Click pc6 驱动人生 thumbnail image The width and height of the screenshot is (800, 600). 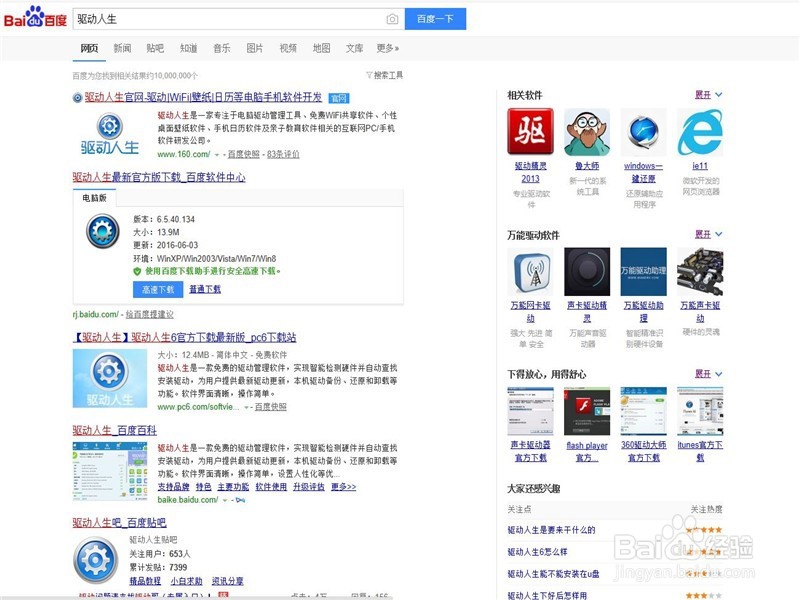coord(110,378)
